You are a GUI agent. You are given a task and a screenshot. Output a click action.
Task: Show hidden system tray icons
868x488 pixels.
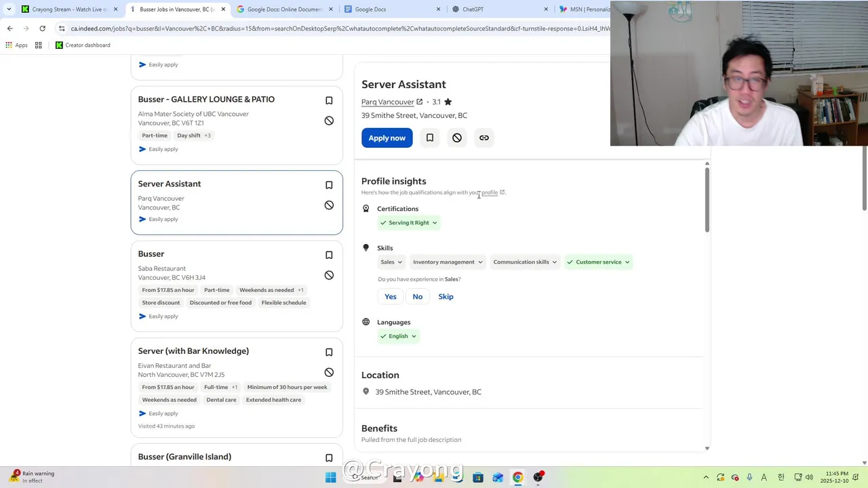tap(706, 477)
